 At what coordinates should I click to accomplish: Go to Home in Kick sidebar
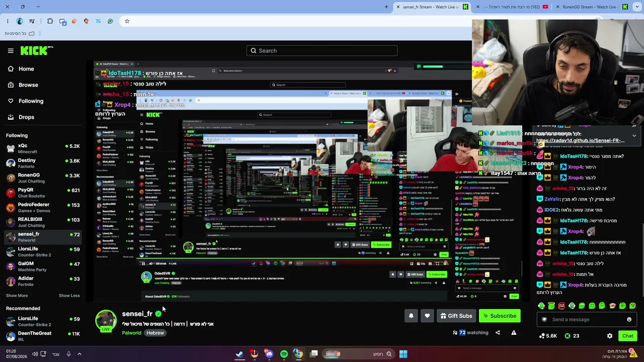click(x=26, y=69)
